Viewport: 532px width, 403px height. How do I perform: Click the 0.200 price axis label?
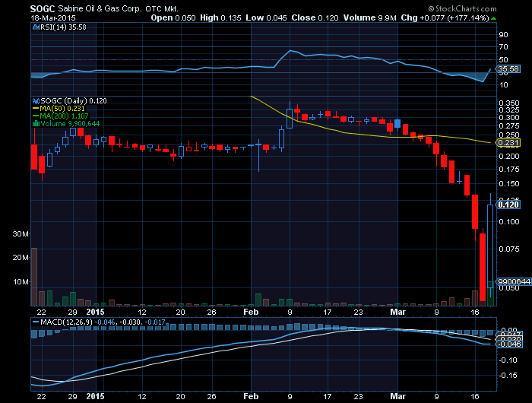pyautogui.click(x=509, y=156)
